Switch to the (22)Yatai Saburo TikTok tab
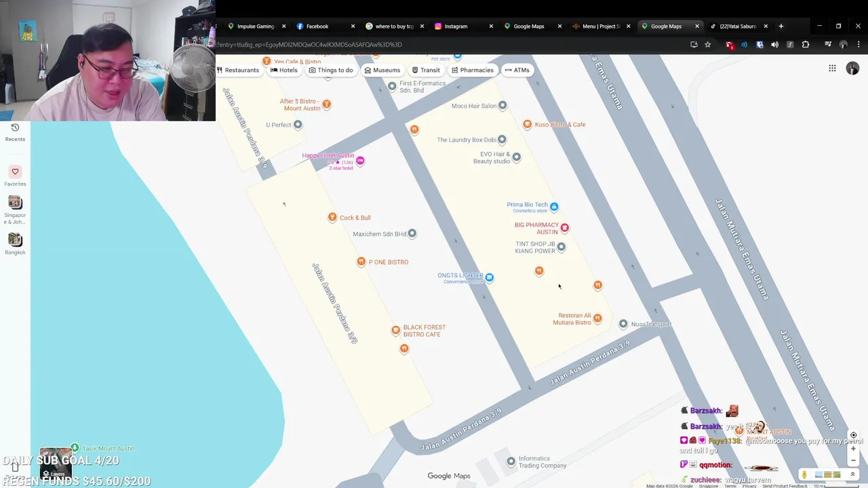This screenshot has height=488, width=868. click(738, 26)
